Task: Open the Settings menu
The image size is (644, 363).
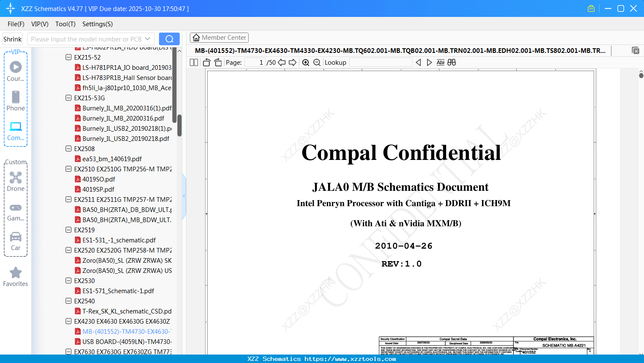Action: pyautogui.click(x=98, y=24)
